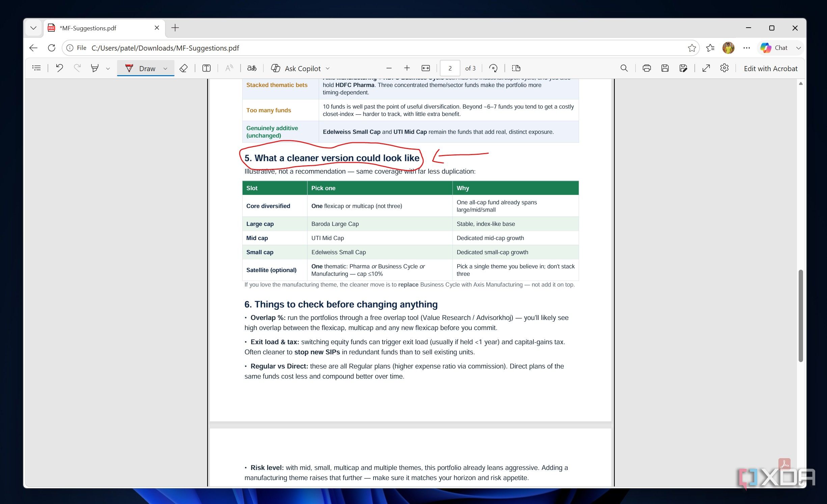
Task: Expand the Chat dropdown chevron
Action: 798,48
